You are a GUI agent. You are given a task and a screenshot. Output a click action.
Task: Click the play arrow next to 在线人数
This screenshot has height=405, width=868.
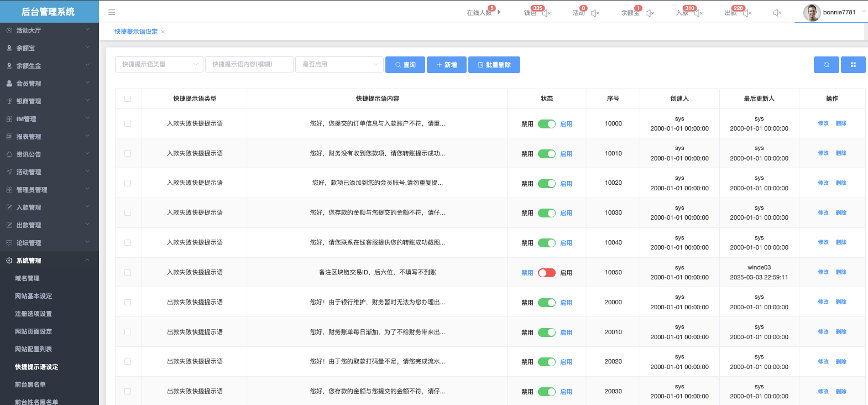coord(499,12)
